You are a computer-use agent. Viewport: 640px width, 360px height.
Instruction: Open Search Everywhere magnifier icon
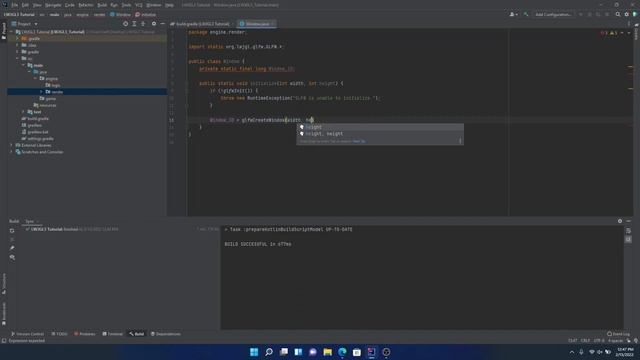pos(618,14)
